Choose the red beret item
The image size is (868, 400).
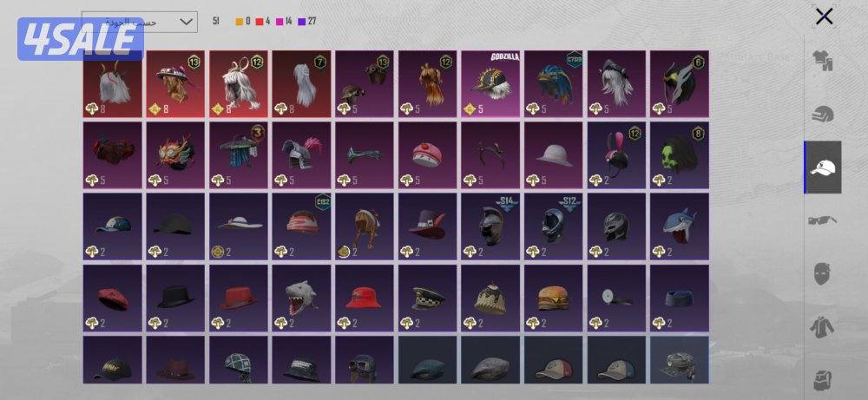[x=112, y=298]
